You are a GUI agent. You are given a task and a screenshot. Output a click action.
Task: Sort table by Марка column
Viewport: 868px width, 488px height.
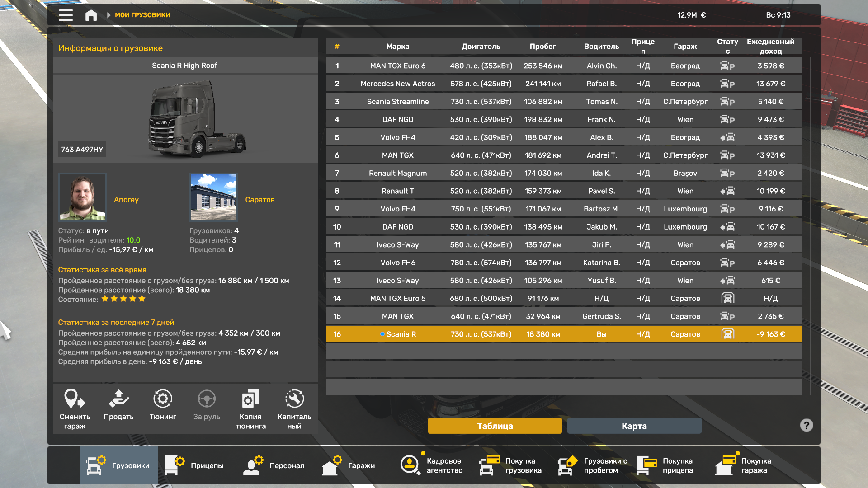coord(398,46)
